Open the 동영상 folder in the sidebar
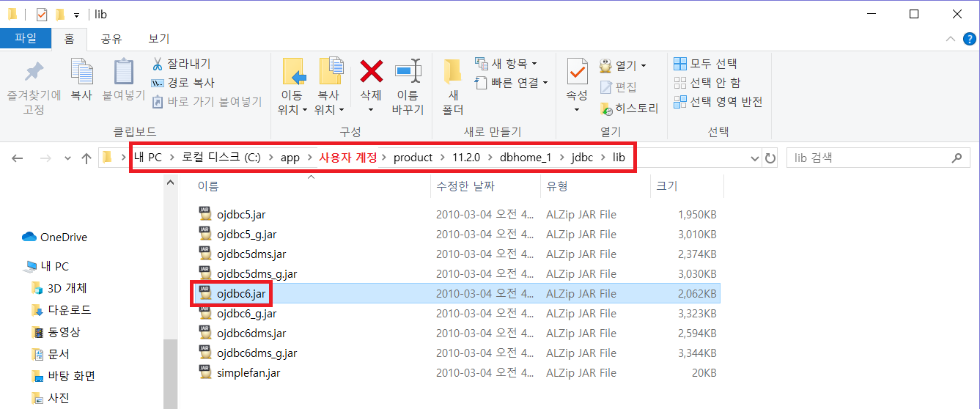The height and width of the screenshot is (409, 980). pyautogui.click(x=56, y=332)
